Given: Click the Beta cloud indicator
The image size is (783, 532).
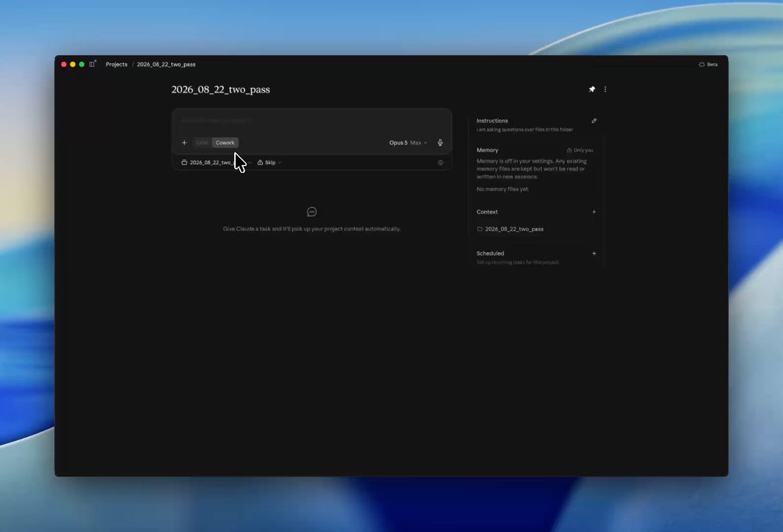Looking at the screenshot, I should pos(708,65).
